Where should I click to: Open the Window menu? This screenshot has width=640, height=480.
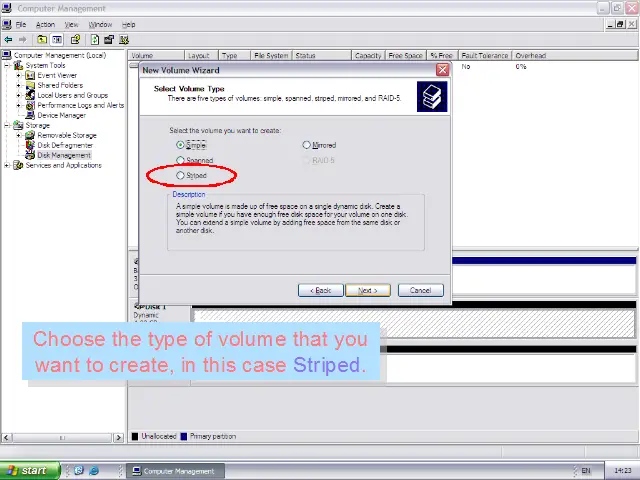100,24
